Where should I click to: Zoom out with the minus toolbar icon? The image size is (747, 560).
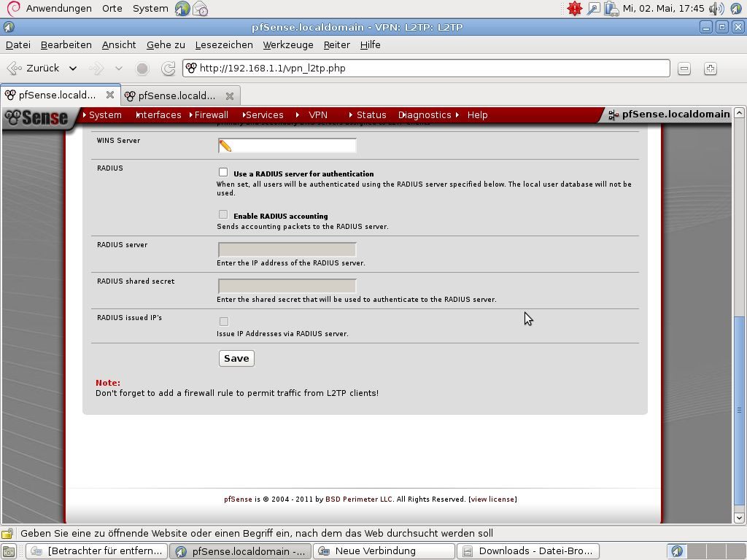click(684, 69)
